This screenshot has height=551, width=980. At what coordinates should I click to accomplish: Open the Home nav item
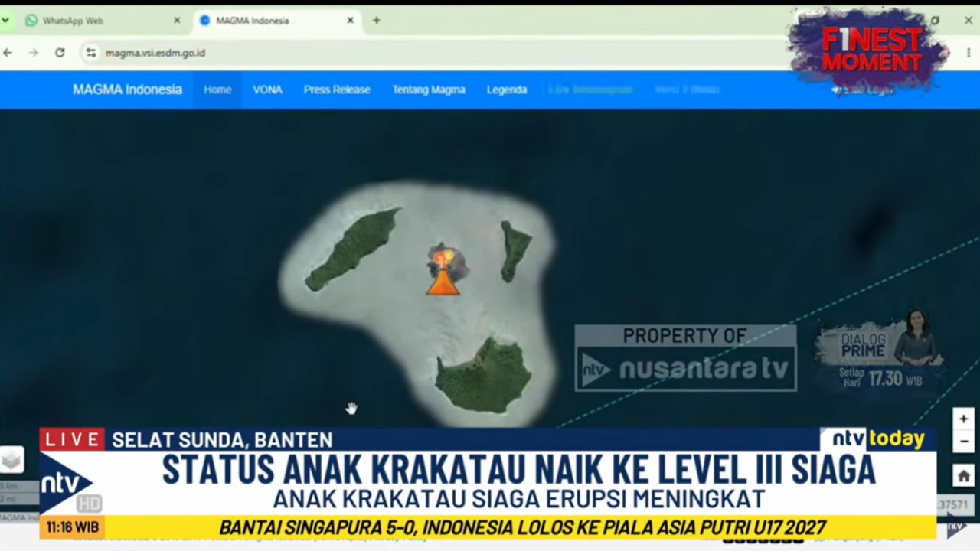tap(217, 90)
